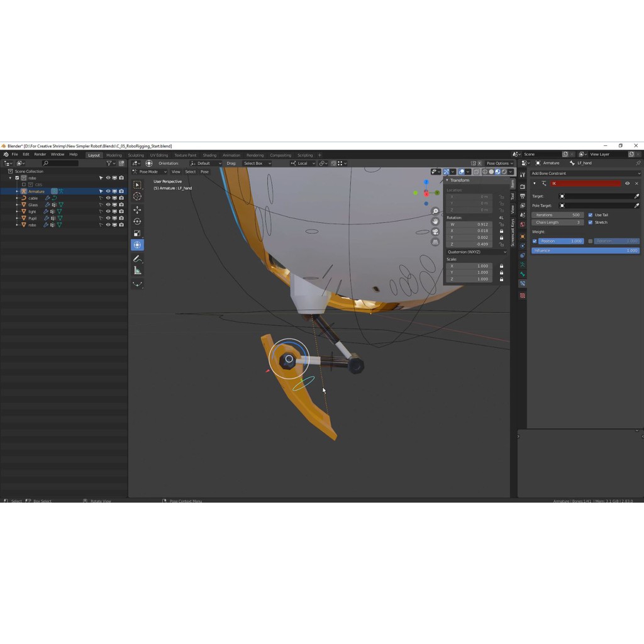
Task: Uncheck the Stretch option
Action: click(591, 223)
